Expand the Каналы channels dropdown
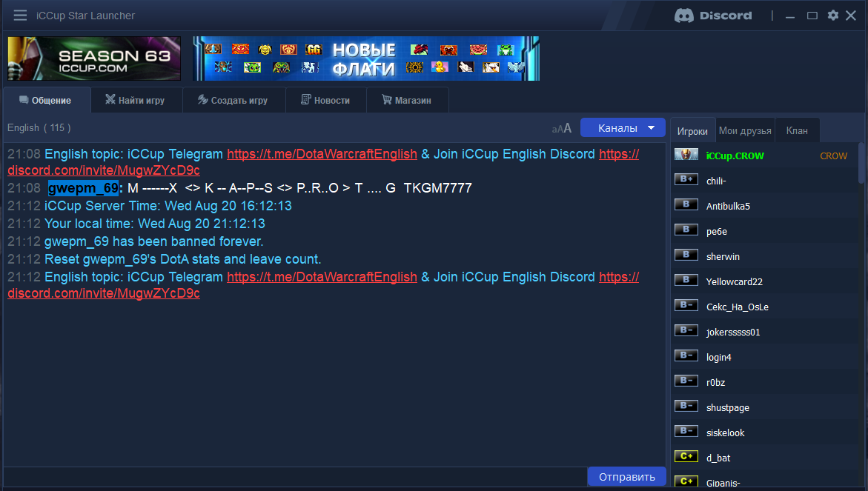Screen dimensions: 868x491 point(623,127)
